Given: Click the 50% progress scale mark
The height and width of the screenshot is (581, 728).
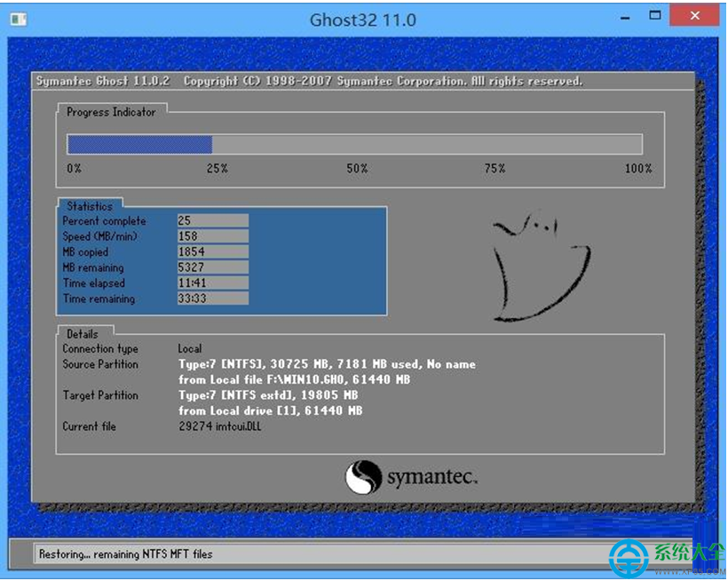Looking at the screenshot, I should point(357,168).
